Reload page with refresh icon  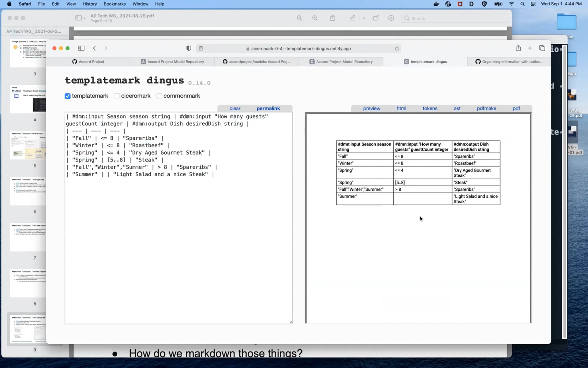(397, 49)
